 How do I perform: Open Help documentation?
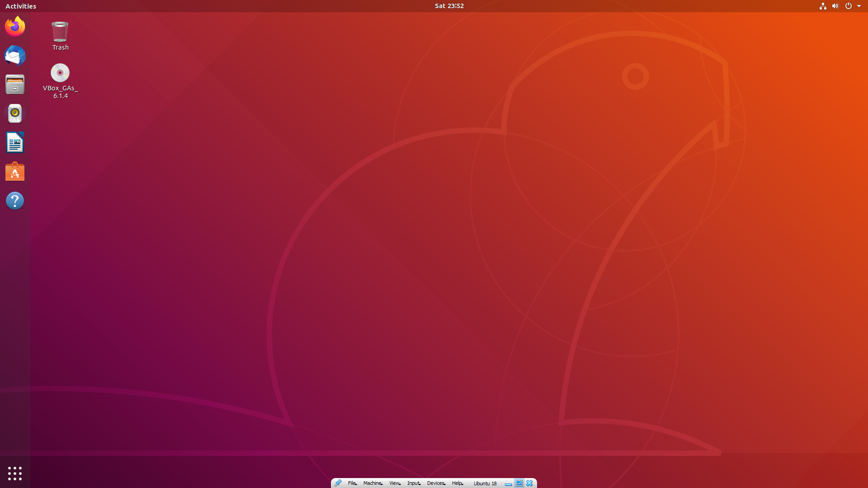pos(15,201)
